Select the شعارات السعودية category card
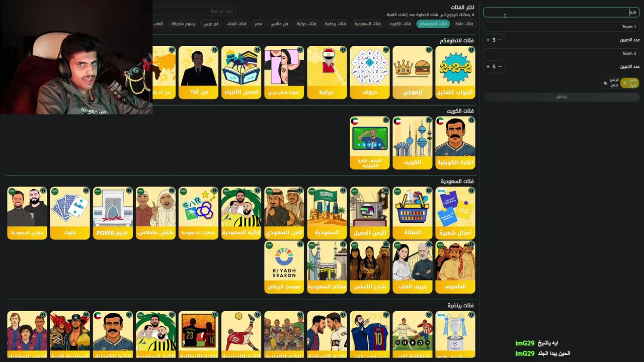The width and height of the screenshot is (644, 362). point(198,213)
